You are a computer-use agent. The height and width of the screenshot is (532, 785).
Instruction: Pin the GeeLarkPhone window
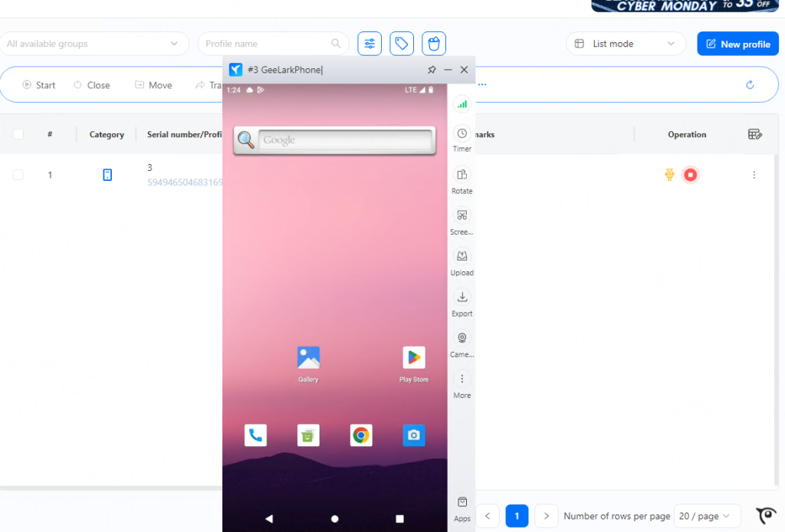432,70
